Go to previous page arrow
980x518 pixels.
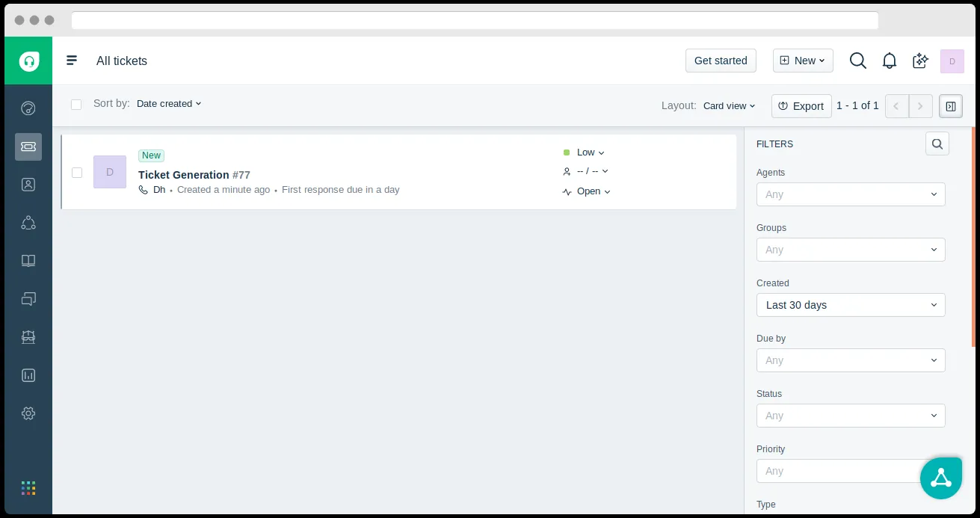[x=897, y=106]
